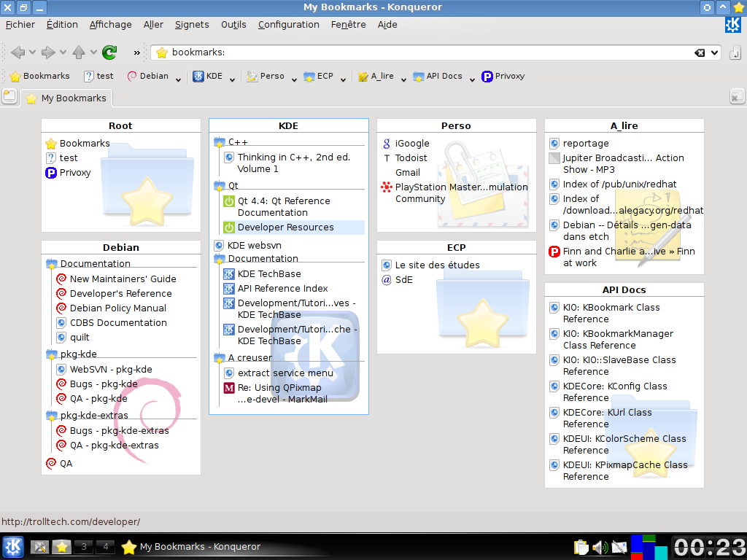Open Thinking in C++, 2nd ed. bookmark
Viewport: 747px width, 560px height.
click(x=294, y=163)
